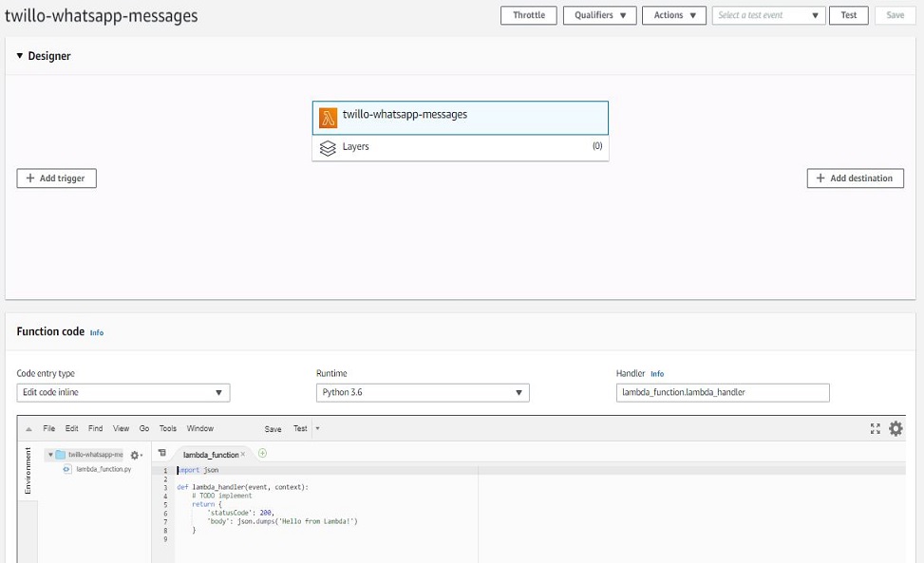
Task: Open the Window menu in editor
Action: [200, 428]
